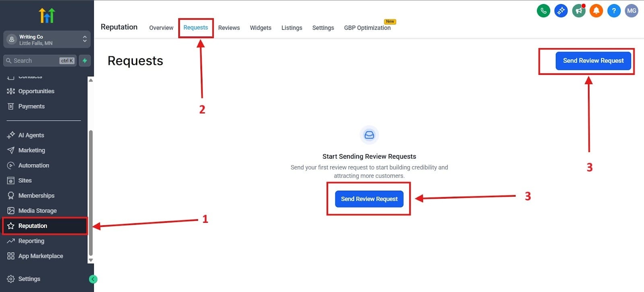Click the sidebar Search field

click(40, 61)
